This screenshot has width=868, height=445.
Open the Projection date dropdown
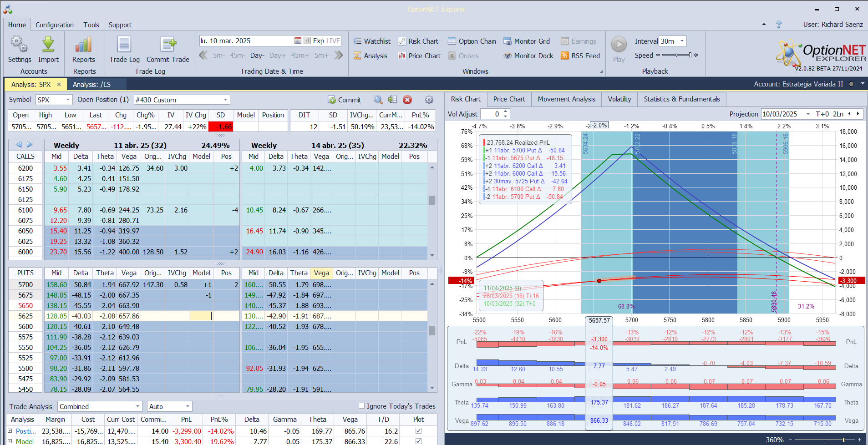click(x=808, y=114)
